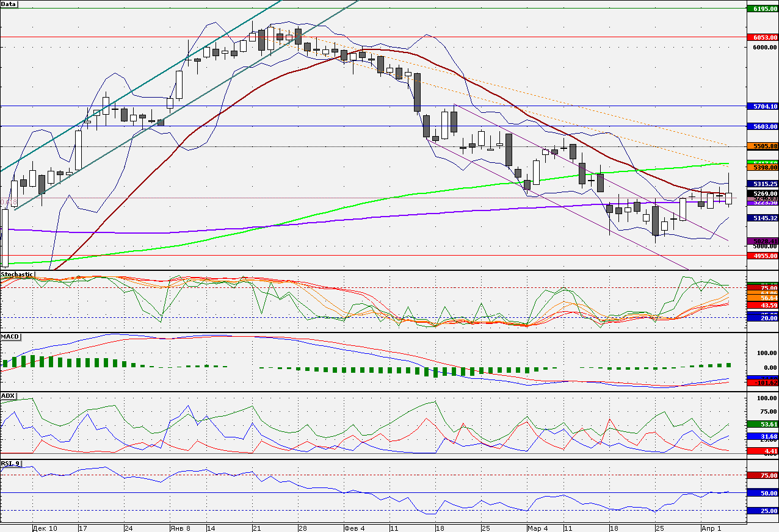Click the green 6195.00 price label

(x=762, y=9)
